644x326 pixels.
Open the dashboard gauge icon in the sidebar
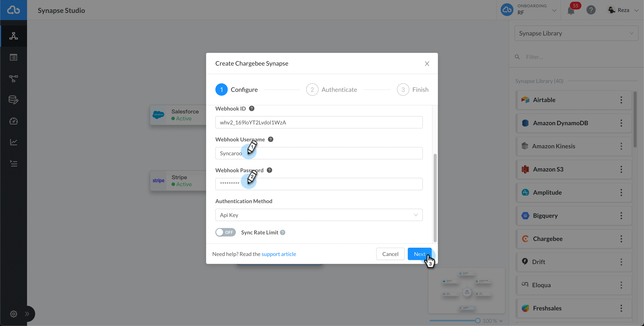pyautogui.click(x=14, y=121)
